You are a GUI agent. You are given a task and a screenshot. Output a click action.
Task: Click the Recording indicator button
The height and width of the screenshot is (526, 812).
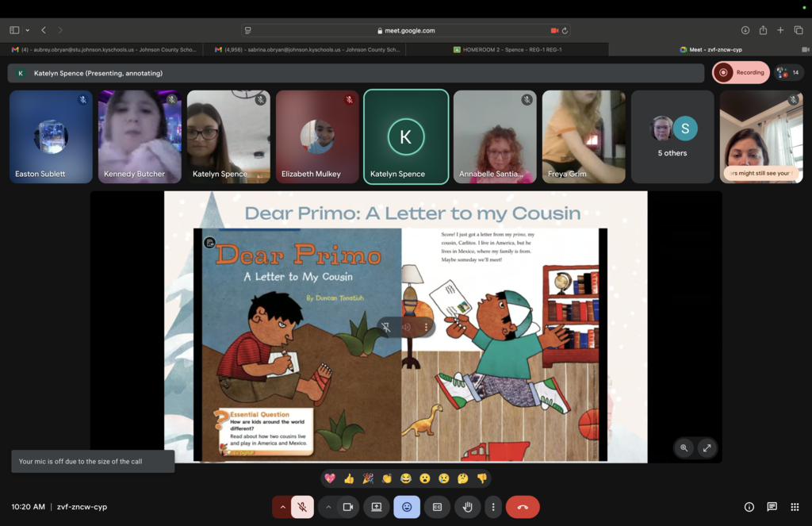click(x=741, y=72)
